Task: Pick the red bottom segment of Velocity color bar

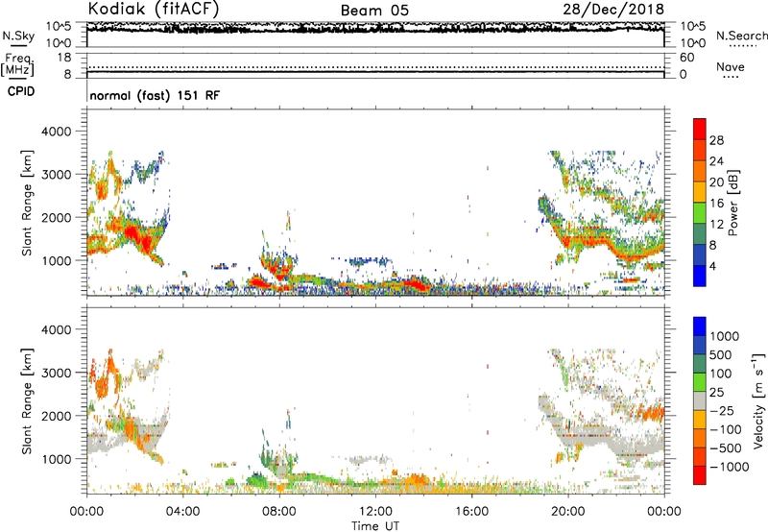Action: click(700, 475)
